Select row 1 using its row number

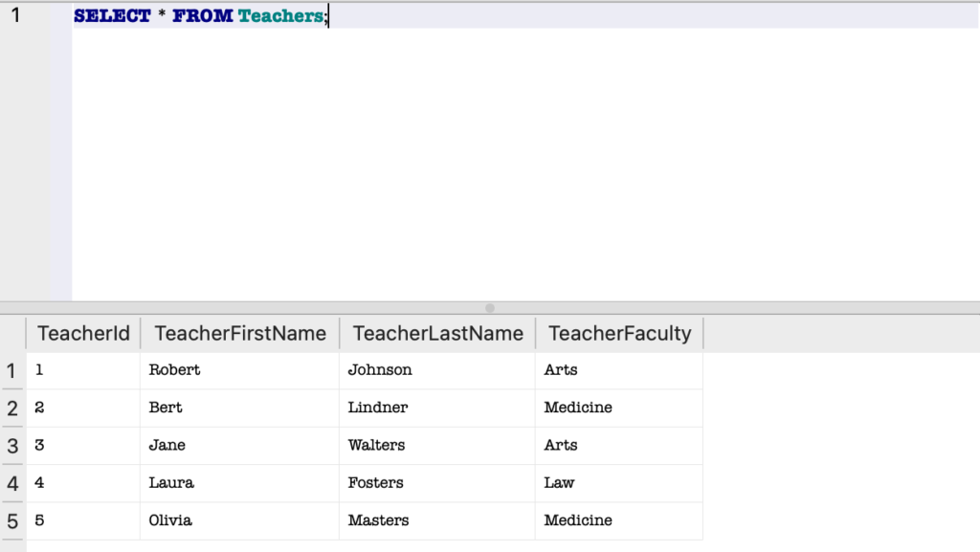click(x=11, y=370)
